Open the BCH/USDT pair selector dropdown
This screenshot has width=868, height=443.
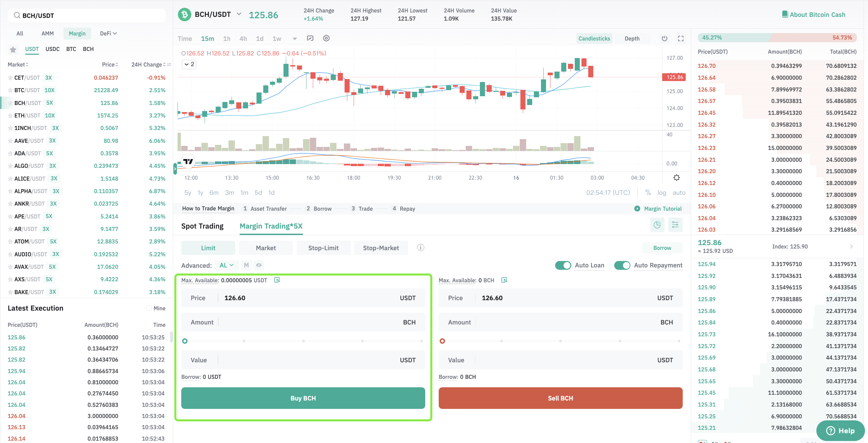pyautogui.click(x=239, y=14)
